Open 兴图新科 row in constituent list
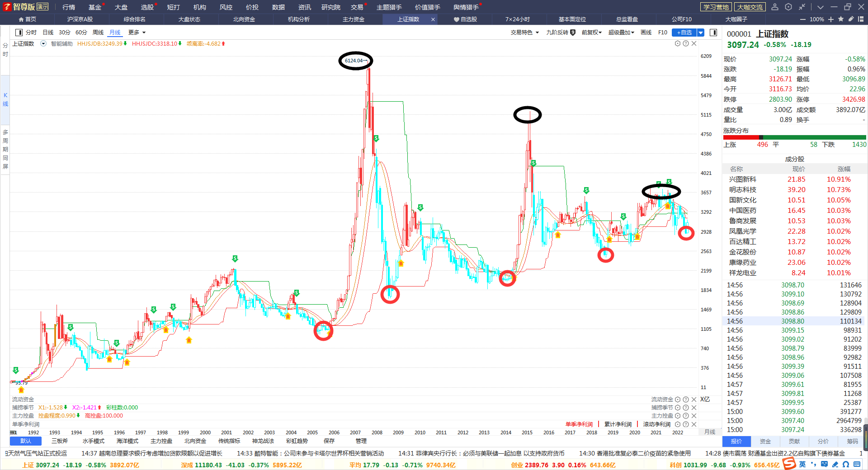This screenshot has height=470, width=868. tap(794, 179)
